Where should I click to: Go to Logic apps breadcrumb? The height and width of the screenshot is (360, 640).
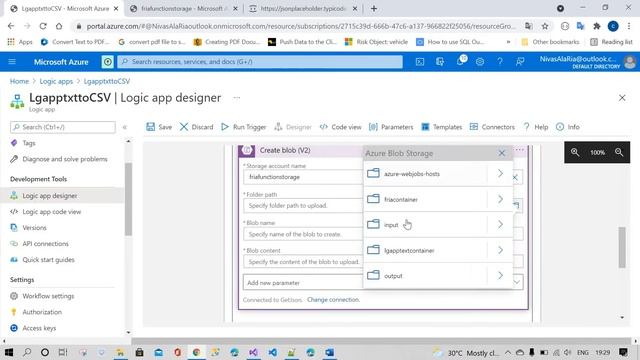coord(56,81)
